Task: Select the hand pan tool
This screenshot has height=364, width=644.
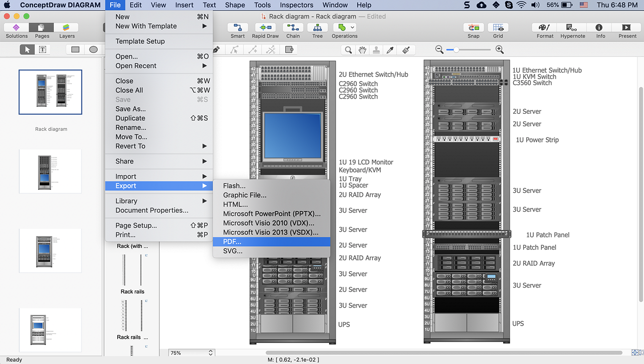Action: [362, 50]
